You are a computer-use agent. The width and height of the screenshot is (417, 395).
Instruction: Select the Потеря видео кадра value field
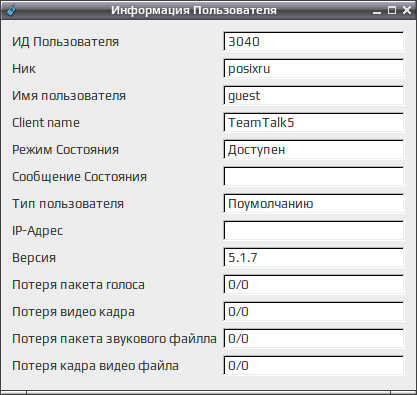click(x=314, y=312)
